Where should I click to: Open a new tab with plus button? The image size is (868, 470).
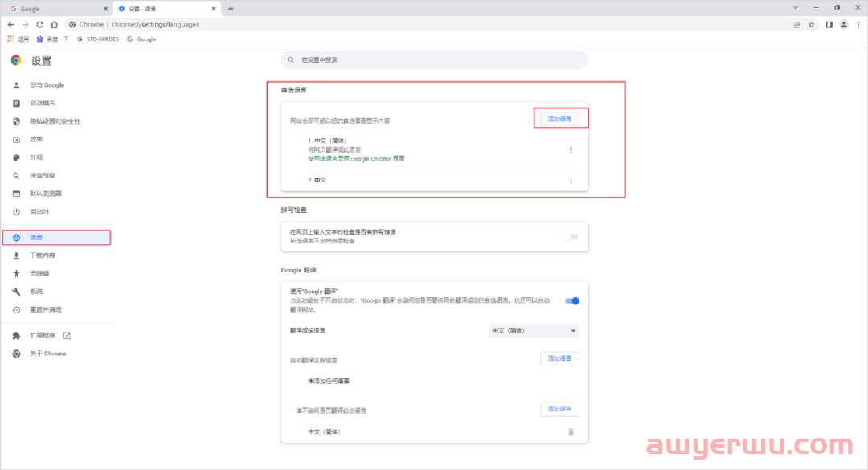[231, 9]
